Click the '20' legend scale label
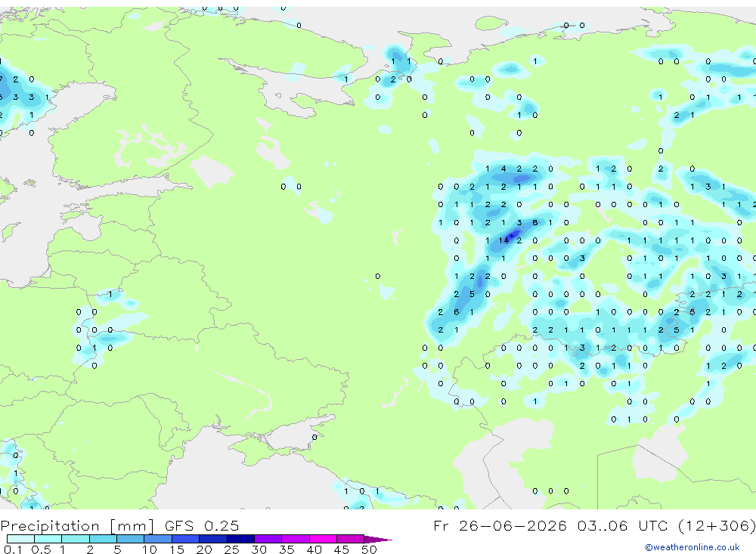The height and width of the screenshot is (554, 756). pyautogui.click(x=204, y=549)
